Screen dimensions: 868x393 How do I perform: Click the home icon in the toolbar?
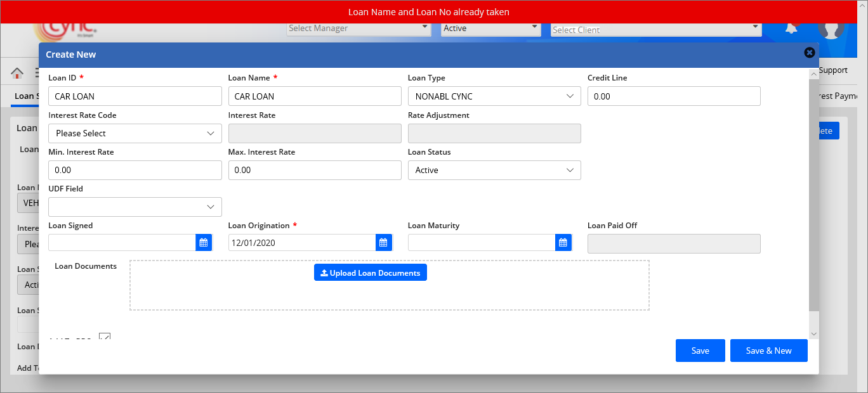pyautogui.click(x=17, y=73)
